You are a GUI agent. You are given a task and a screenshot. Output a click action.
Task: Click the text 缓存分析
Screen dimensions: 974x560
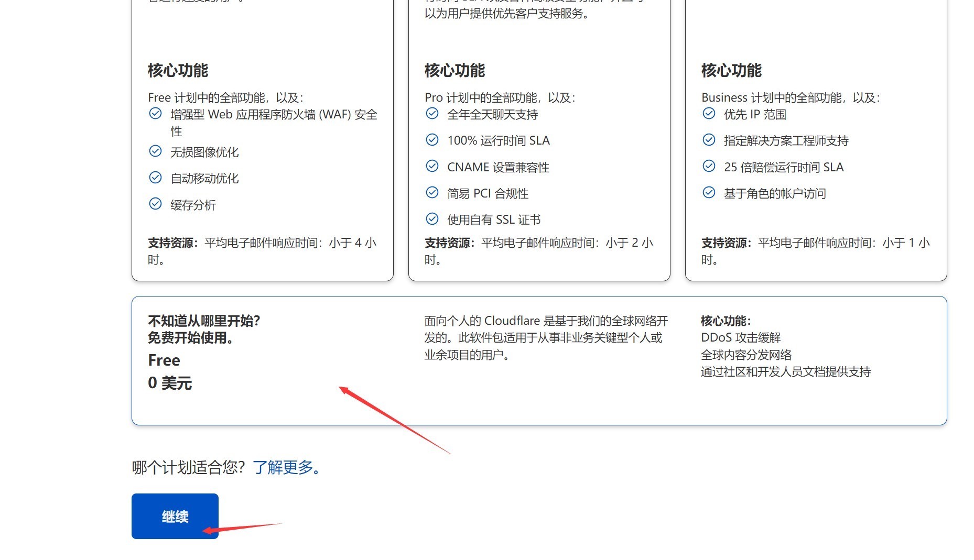click(193, 205)
